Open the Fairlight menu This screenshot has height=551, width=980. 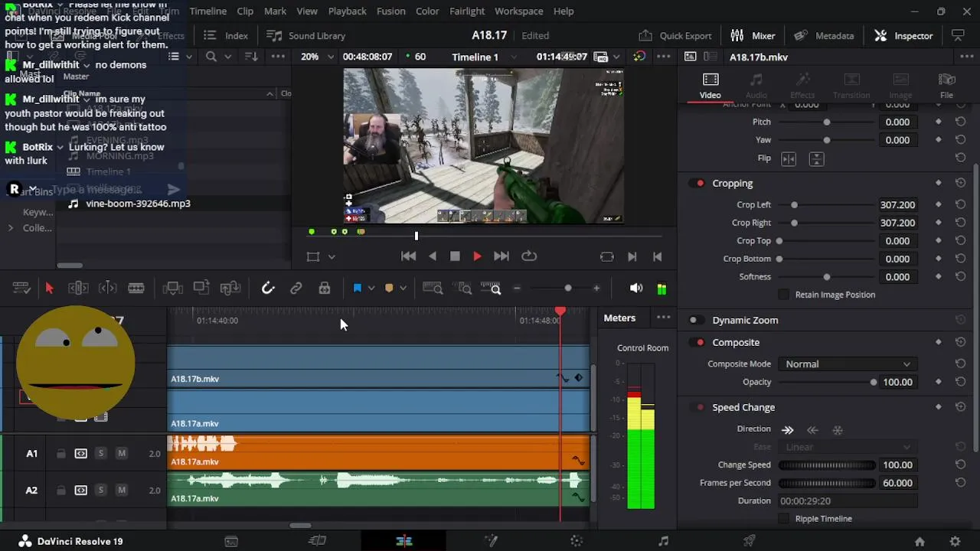click(x=467, y=11)
